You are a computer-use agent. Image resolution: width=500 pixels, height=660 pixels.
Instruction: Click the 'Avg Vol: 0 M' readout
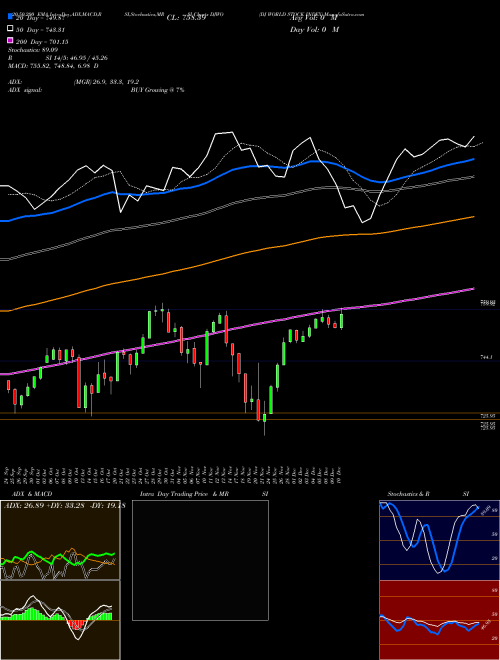[x=314, y=18]
